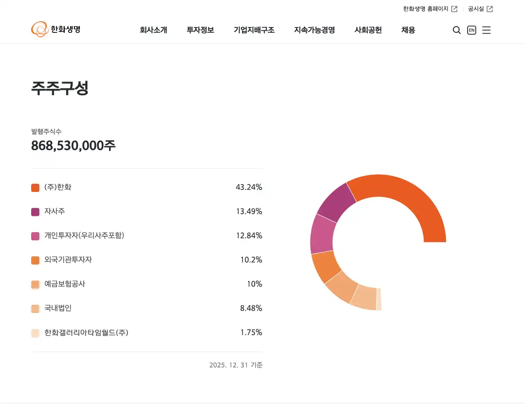Open the search icon
This screenshot has width=525, height=420.
point(457,30)
